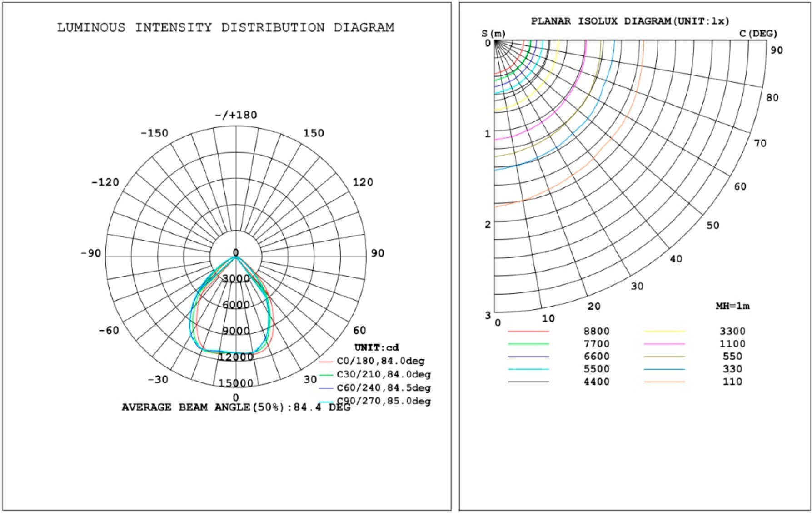
Task: Click the orange 110 lx legend line
Action: tap(664, 382)
